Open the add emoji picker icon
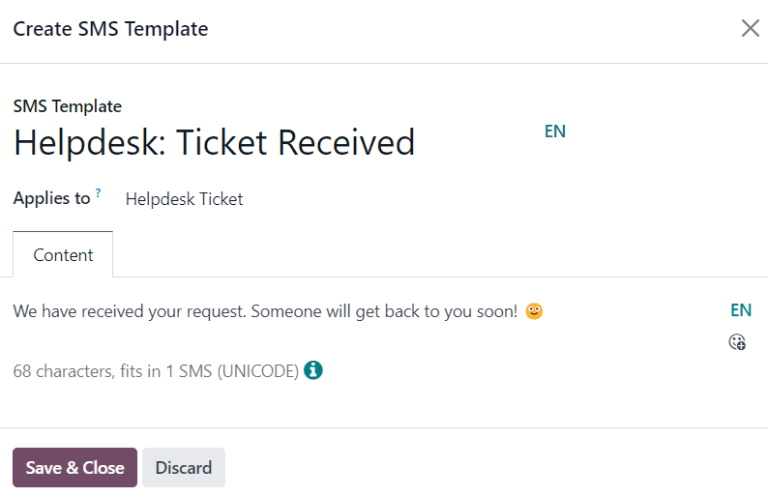The image size is (768, 497). pos(738,342)
